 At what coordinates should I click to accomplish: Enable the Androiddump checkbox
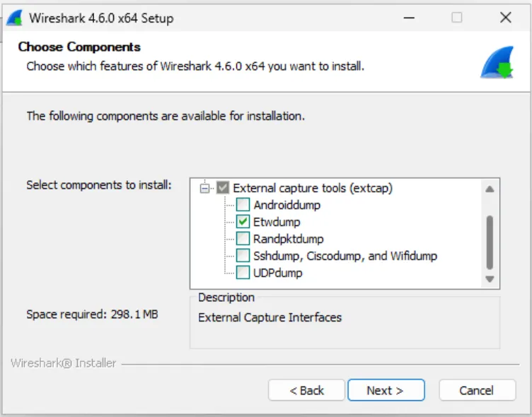243,205
